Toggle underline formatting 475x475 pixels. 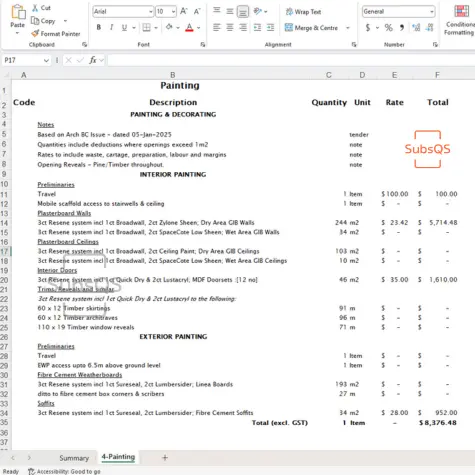tap(124, 27)
